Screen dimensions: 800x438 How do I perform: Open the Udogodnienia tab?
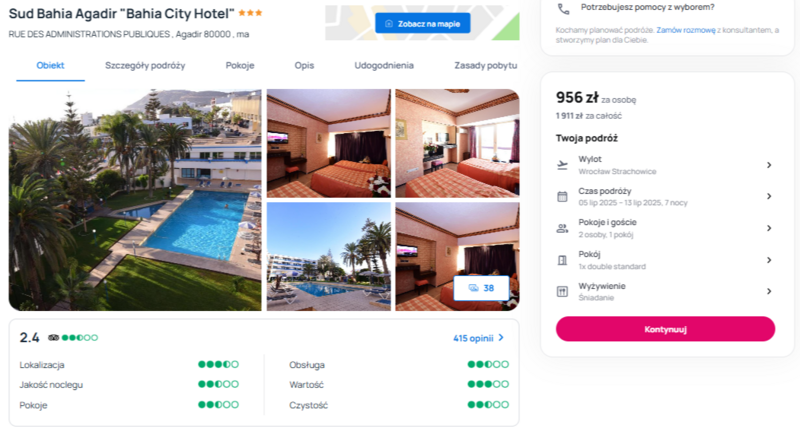click(384, 65)
